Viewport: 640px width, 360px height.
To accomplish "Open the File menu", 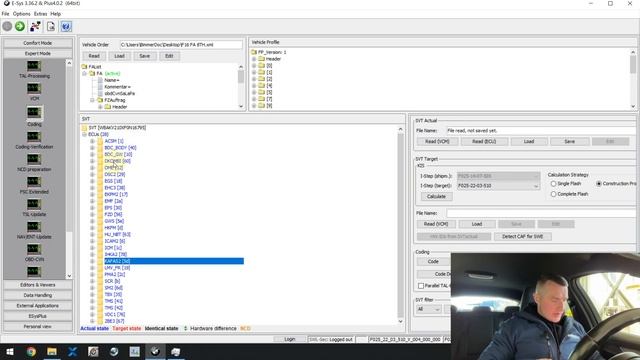I will tap(5, 14).
